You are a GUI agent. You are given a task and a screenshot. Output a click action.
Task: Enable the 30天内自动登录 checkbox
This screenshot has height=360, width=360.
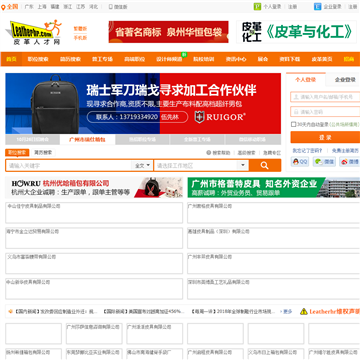(x=293, y=124)
